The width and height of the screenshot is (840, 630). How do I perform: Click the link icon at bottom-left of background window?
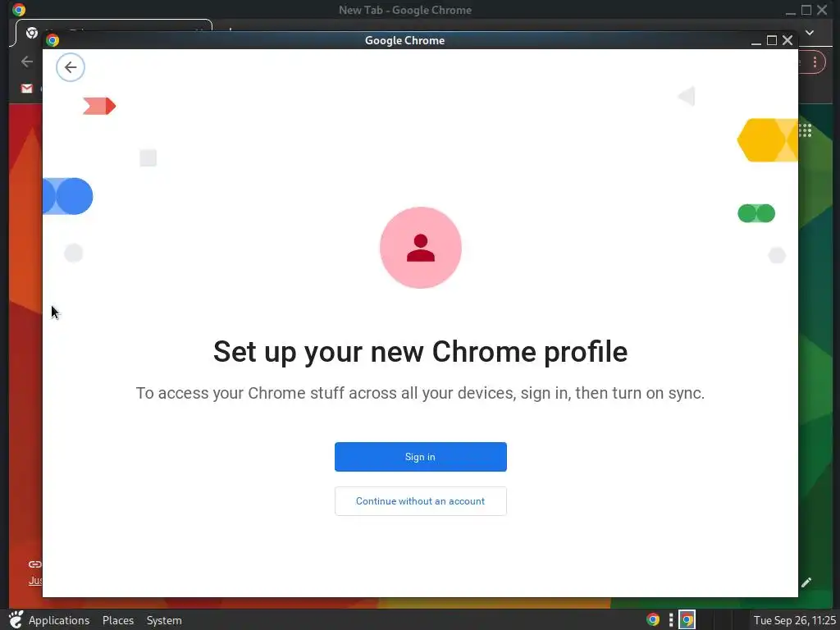(35, 564)
